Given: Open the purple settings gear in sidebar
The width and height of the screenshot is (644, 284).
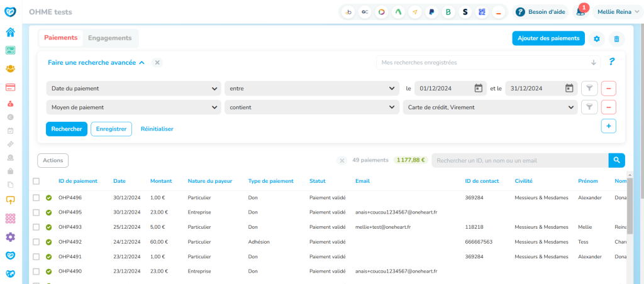Looking at the screenshot, I should (x=10, y=237).
